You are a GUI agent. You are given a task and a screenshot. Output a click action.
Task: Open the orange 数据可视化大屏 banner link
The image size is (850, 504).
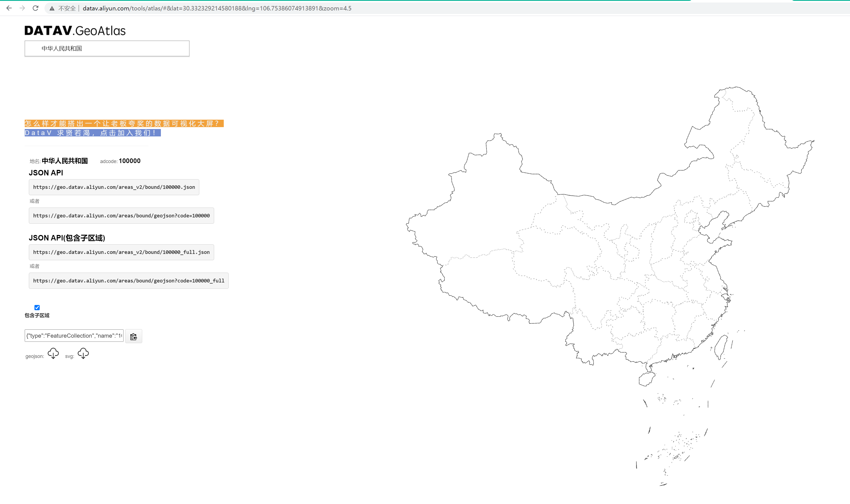[x=124, y=123]
